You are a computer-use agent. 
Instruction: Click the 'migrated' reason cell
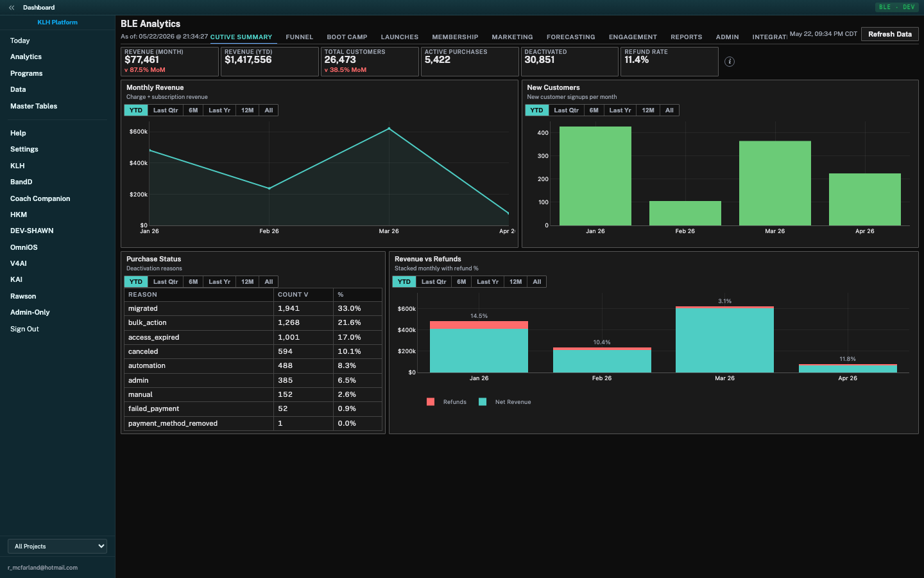click(199, 309)
